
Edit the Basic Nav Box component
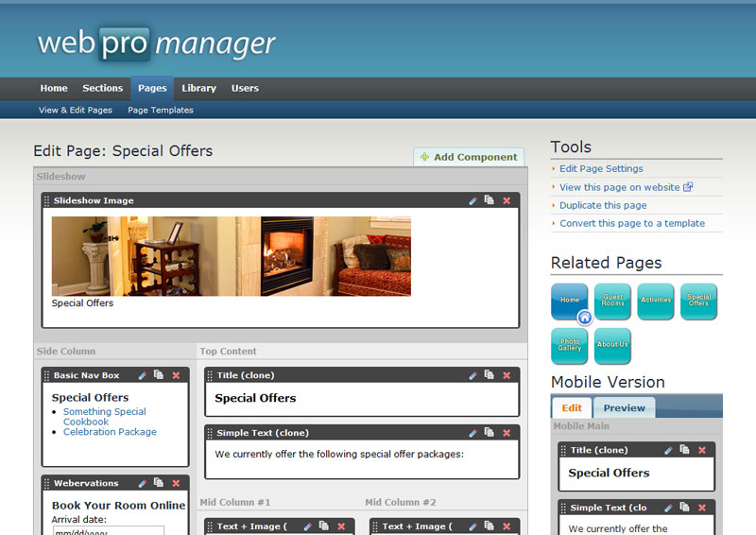(x=143, y=375)
